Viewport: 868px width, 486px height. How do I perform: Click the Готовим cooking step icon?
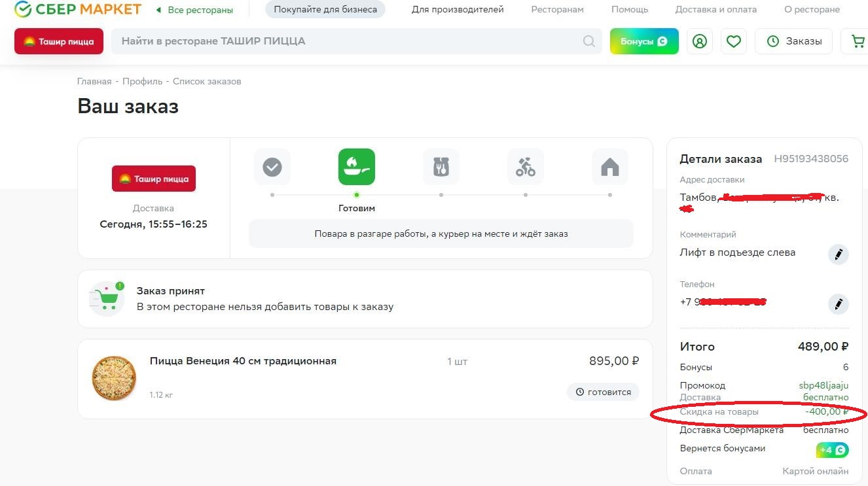click(x=357, y=167)
